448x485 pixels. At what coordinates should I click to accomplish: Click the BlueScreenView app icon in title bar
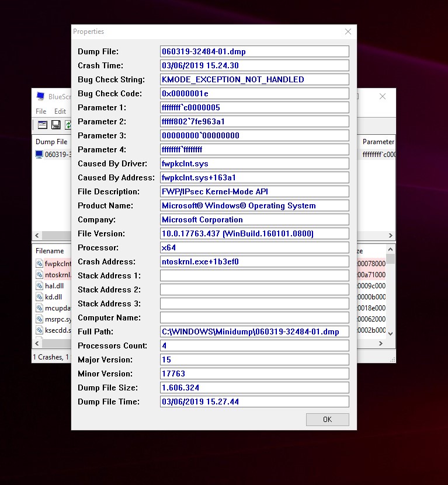tap(40, 96)
